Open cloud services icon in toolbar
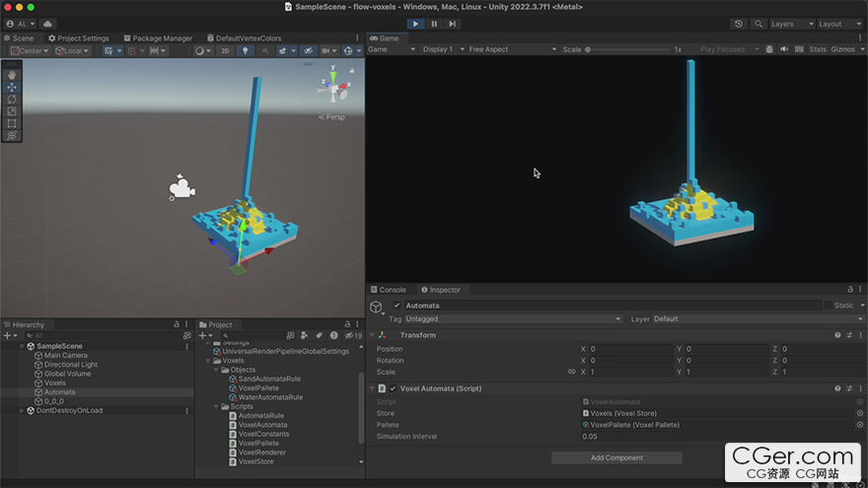Screen dimensions: 868x488 pos(48,24)
